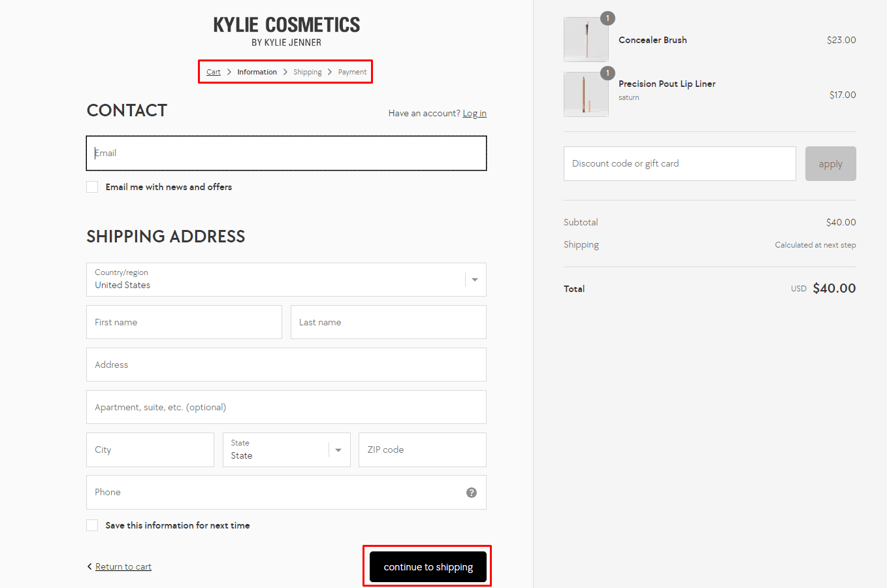Open the Country/region dropdown
The width and height of the screenshot is (887, 588).
[x=286, y=280]
